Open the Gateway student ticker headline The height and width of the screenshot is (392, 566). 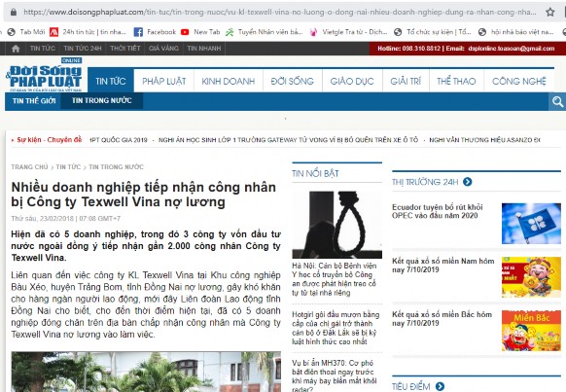pos(288,140)
